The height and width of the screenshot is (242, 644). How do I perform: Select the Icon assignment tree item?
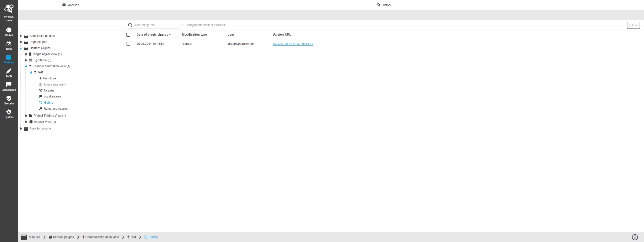(55, 84)
